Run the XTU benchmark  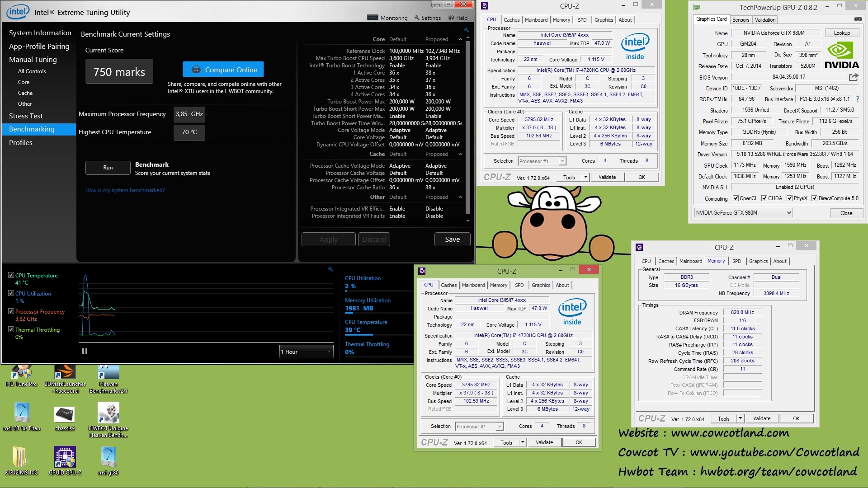(108, 168)
